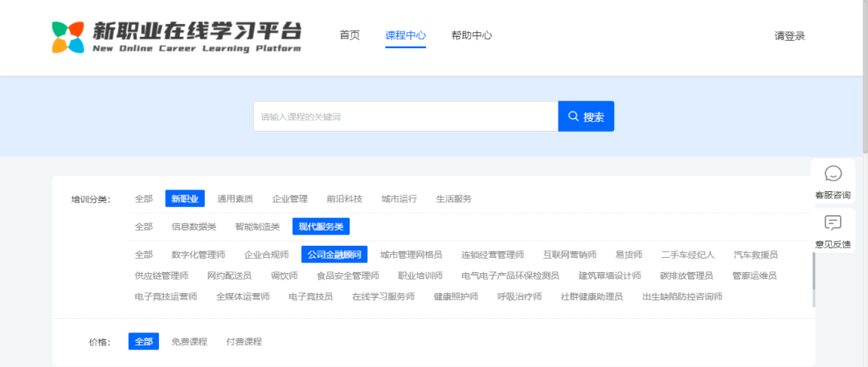This screenshot has height=367, width=868.
Task: Filter by 食品安全管理师
Action: coord(348,275)
